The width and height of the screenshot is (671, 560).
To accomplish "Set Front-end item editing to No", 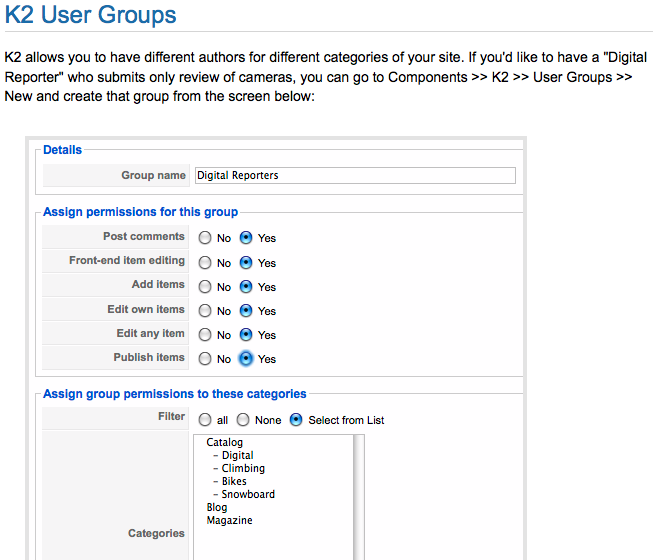I will (205, 263).
